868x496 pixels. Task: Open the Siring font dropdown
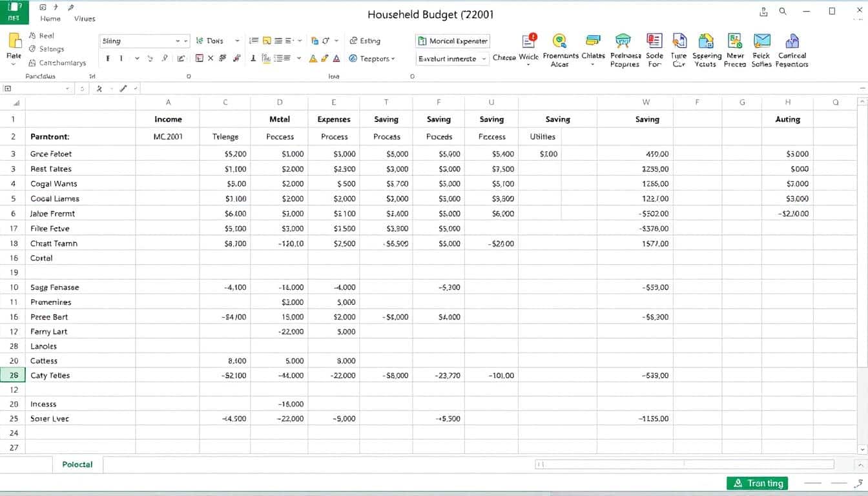(x=145, y=41)
